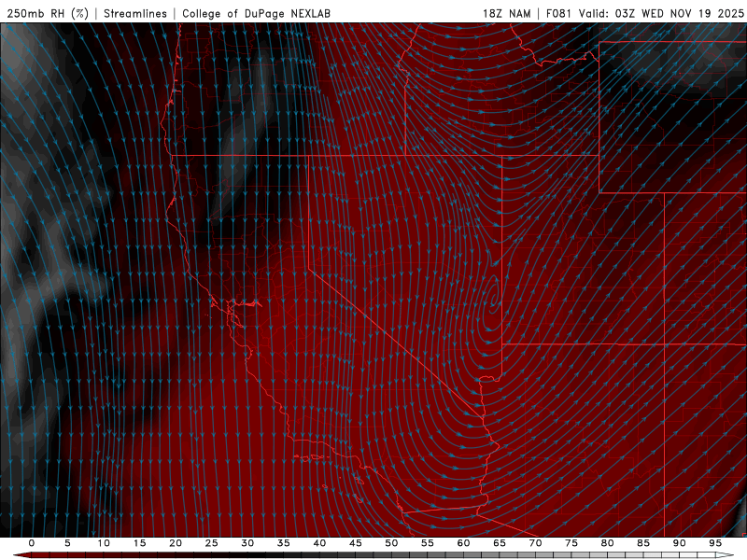Viewport: 747px width, 560px height.
Task: Click the colorbar label '50'
Action: click(391, 543)
